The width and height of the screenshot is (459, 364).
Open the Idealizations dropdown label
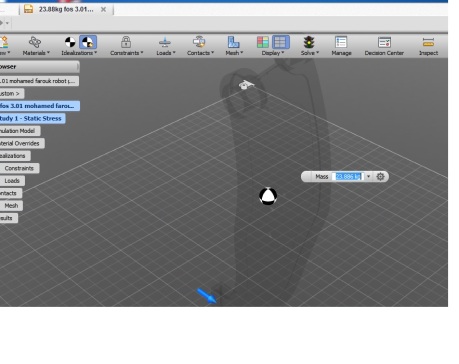(x=79, y=53)
